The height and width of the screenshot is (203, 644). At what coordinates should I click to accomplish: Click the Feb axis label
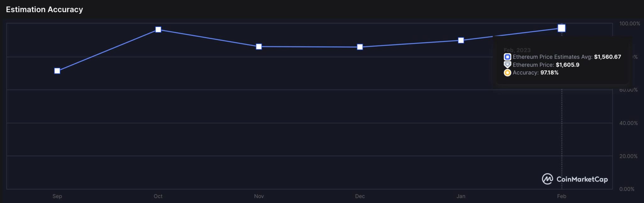point(562,196)
